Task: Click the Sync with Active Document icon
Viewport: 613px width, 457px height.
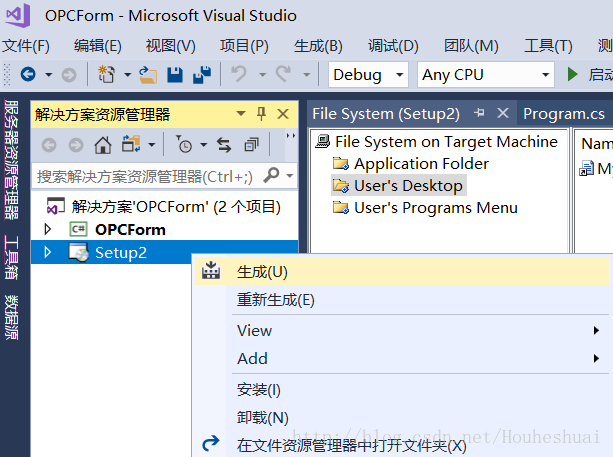Action: coord(224,145)
